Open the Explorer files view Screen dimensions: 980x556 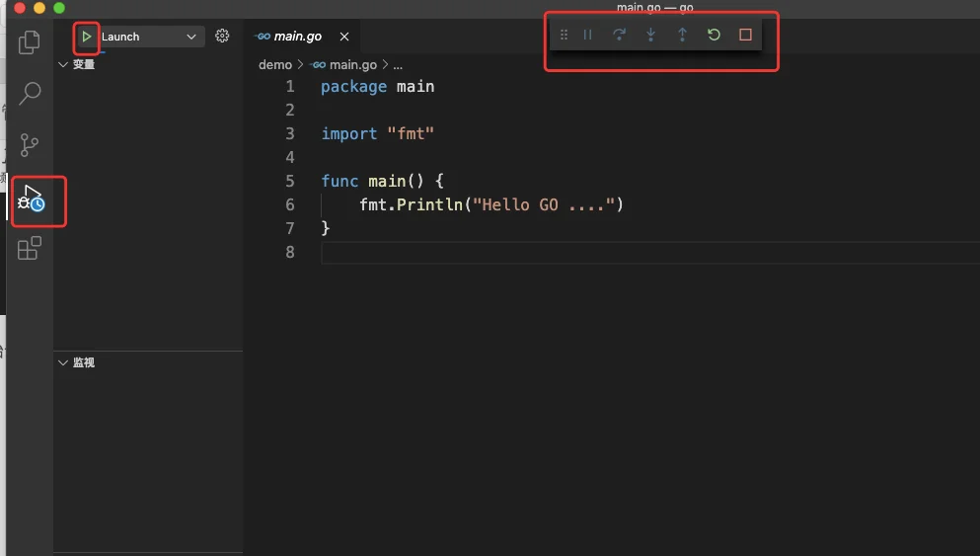30,41
